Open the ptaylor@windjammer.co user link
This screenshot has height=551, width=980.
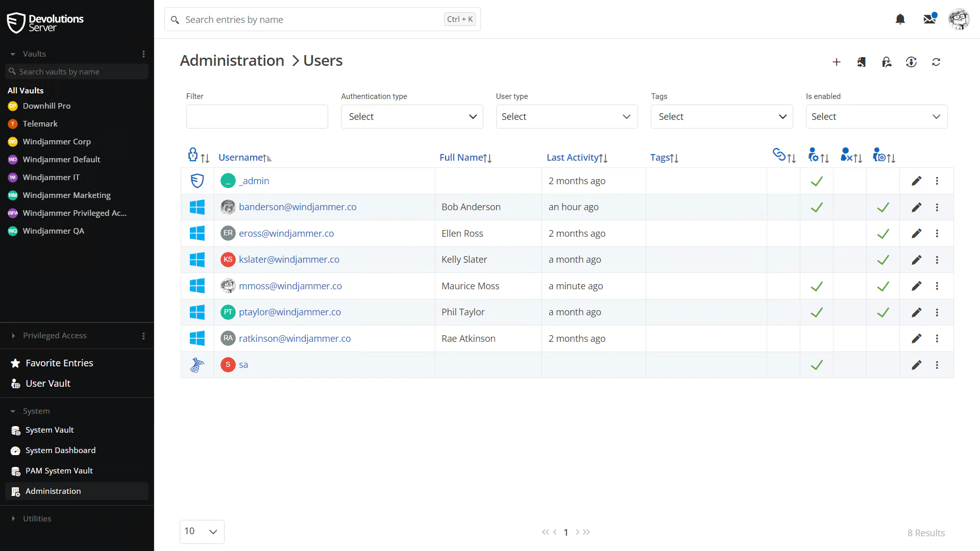289,312
